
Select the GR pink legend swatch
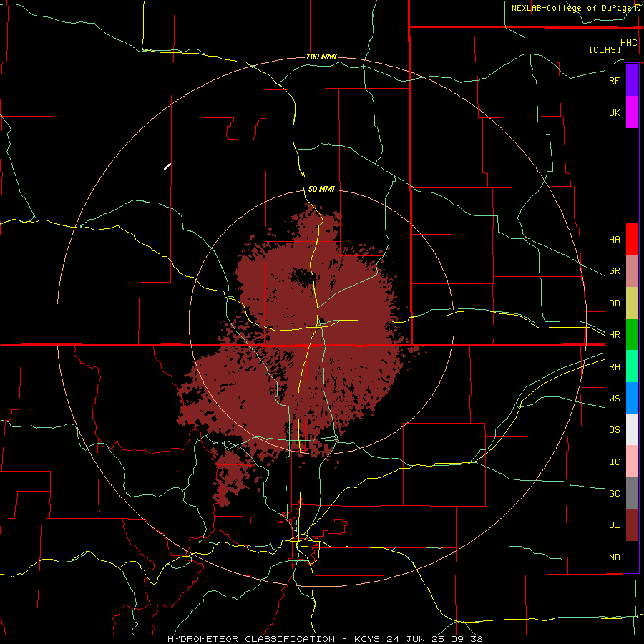(x=632, y=271)
